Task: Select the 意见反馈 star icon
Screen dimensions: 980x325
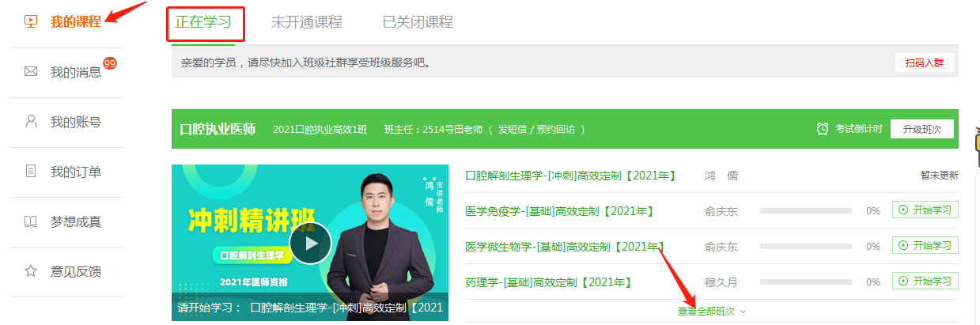Action: [x=31, y=271]
